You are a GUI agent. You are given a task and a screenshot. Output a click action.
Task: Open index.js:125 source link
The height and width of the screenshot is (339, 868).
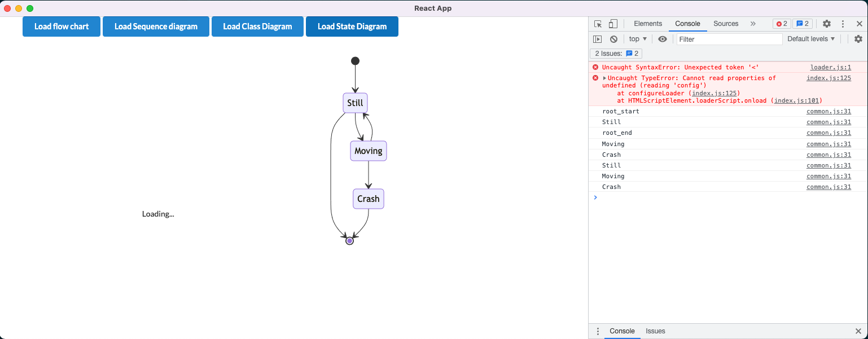(x=828, y=78)
